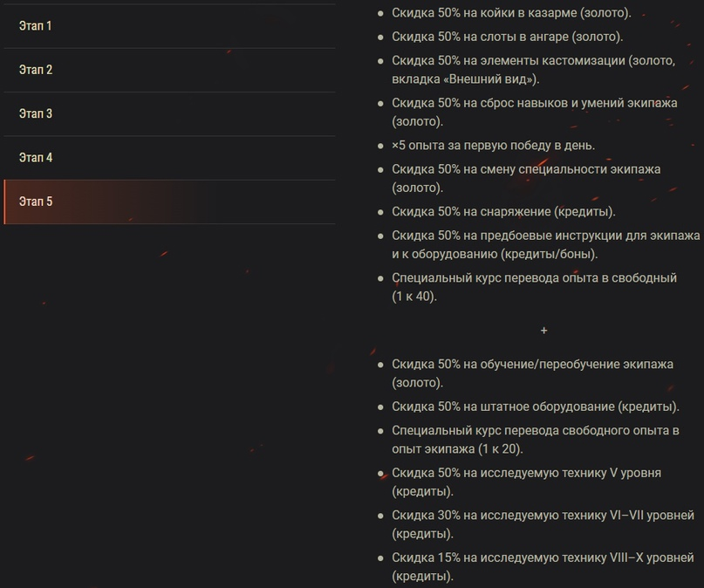Click the tier V vehicles 50% discount line
This screenshot has height=588, width=704.
(x=526, y=482)
